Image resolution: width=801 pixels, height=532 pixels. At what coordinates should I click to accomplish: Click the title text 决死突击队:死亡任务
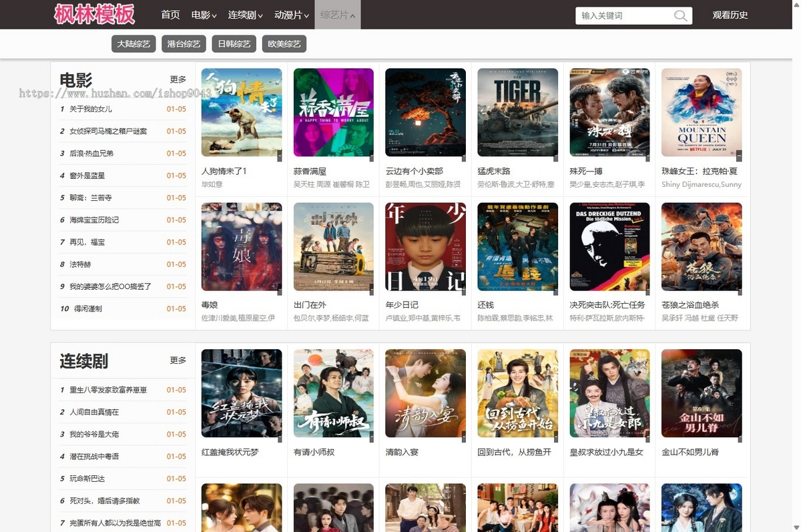tap(607, 305)
